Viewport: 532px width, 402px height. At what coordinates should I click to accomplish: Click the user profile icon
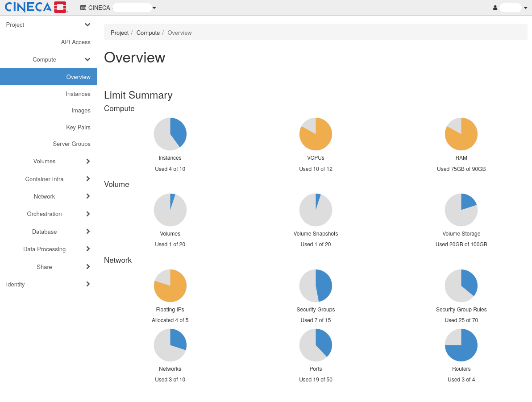tap(495, 8)
